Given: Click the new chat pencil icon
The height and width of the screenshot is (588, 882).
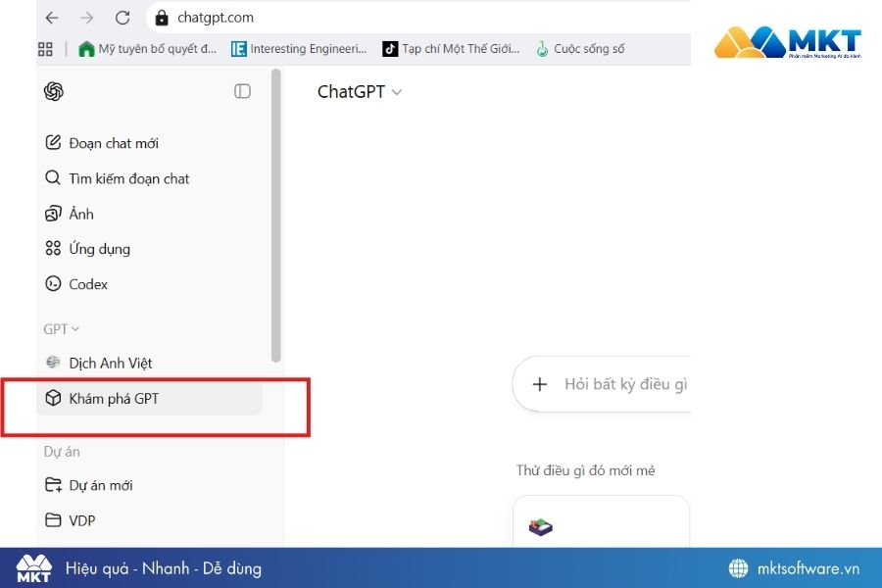Looking at the screenshot, I should (x=53, y=142).
